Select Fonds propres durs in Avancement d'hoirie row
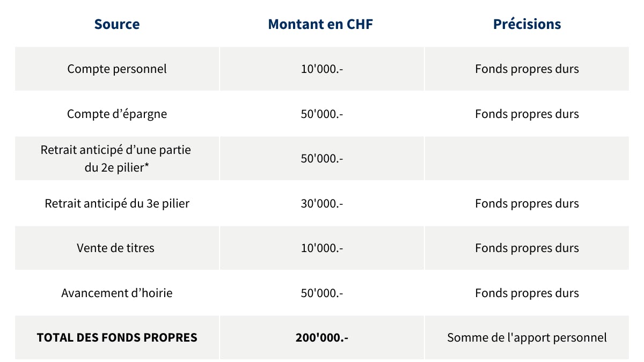The image size is (644, 362). (527, 293)
